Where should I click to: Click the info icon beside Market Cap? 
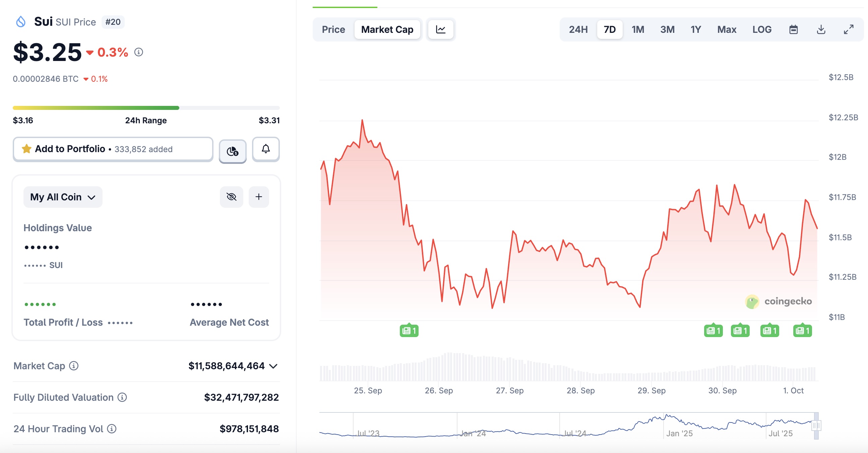(x=74, y=366)
